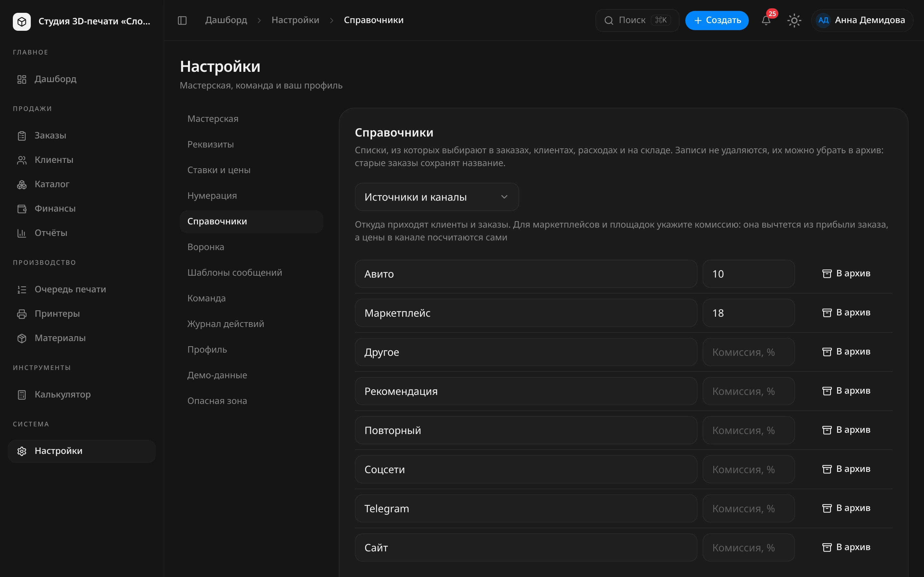The image size is (924, 577).
Task: Click the Создать button
Action: 717,20
